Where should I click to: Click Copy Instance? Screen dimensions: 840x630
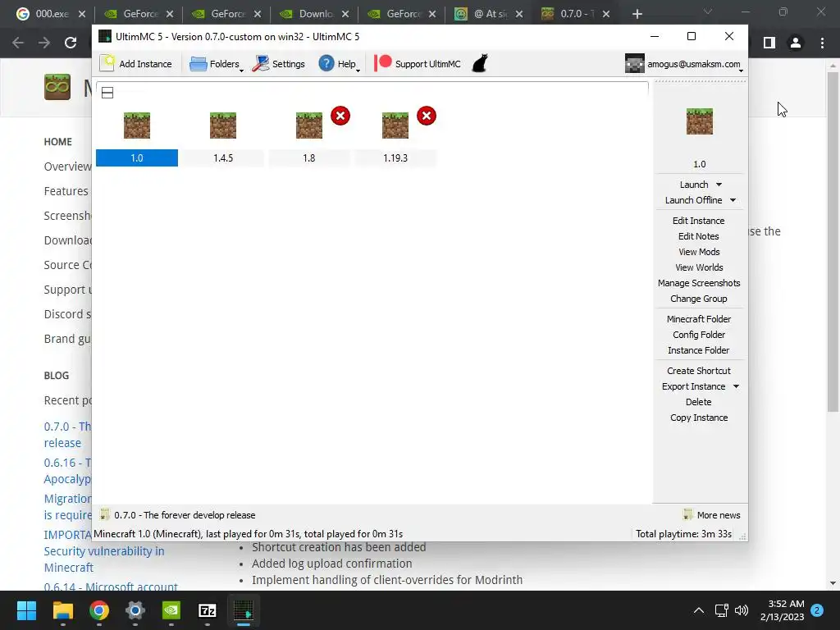[699, 418]
